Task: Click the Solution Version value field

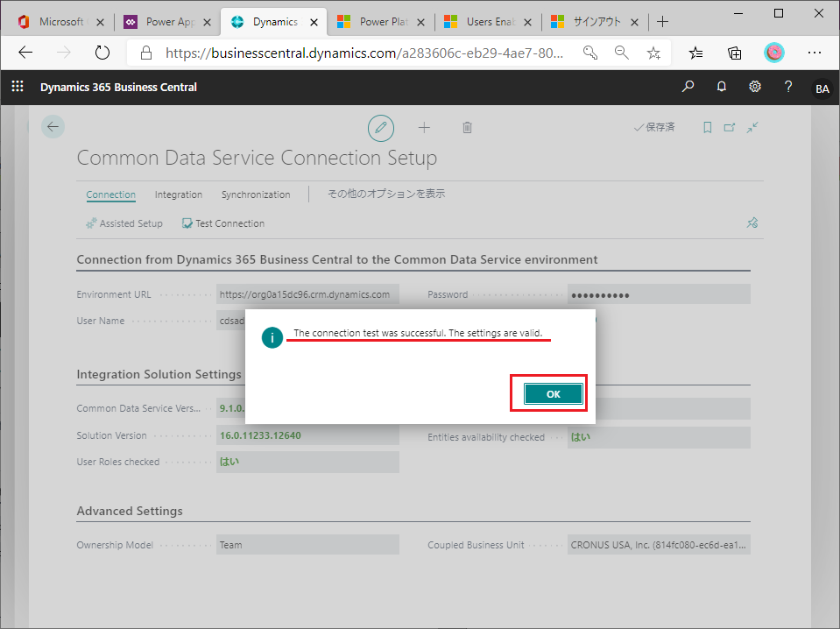Action: click(307, 435)
